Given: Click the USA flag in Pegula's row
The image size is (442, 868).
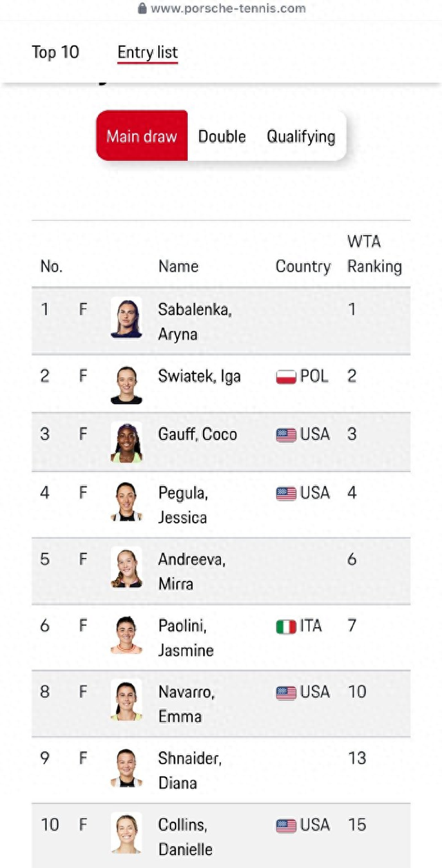Looking at the screenshot, I should point(286,494).
